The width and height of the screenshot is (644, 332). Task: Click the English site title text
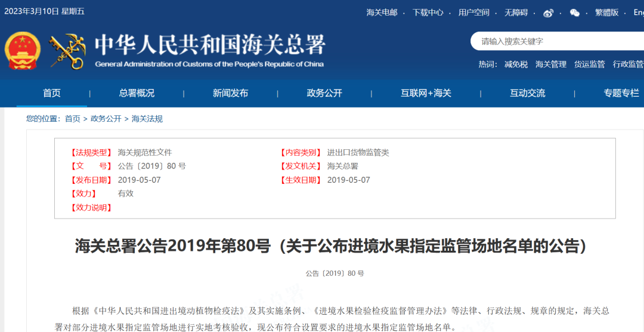(209, 64)
